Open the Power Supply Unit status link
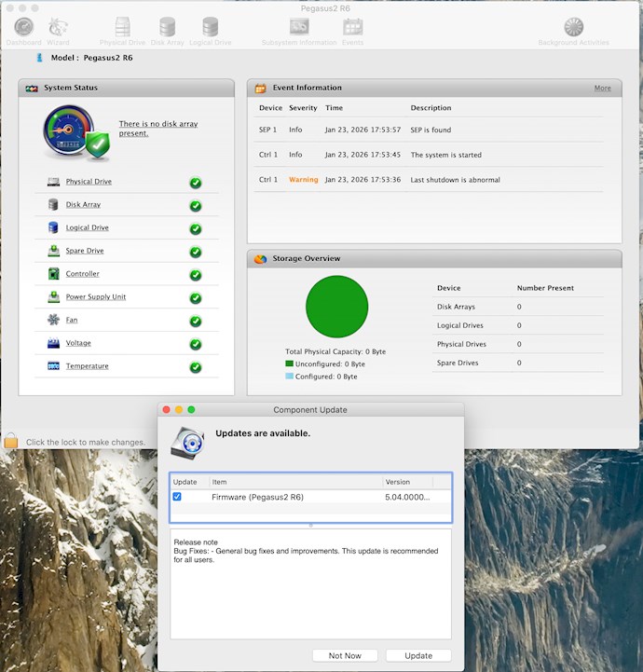 tap(95, 297)
